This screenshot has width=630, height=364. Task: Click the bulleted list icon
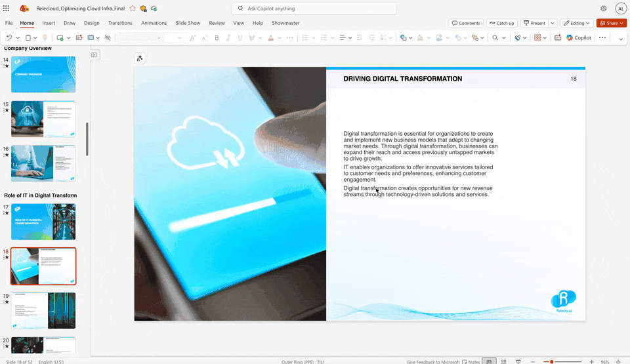(305, 37)
